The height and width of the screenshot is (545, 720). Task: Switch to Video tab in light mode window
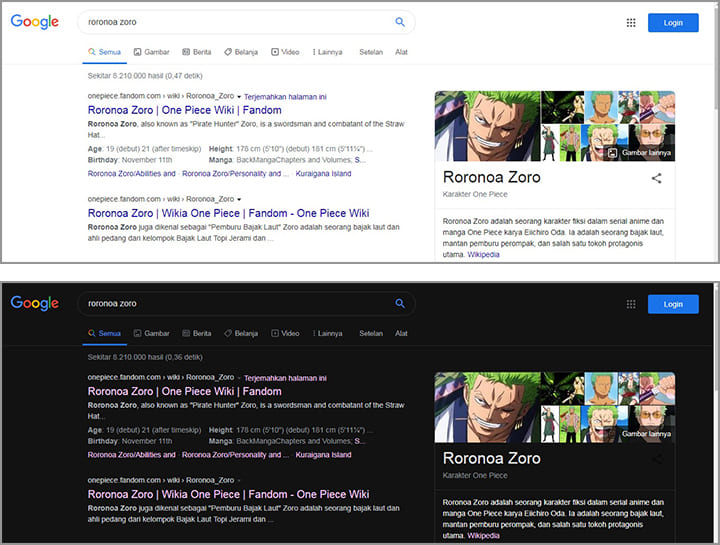point(285,52)
